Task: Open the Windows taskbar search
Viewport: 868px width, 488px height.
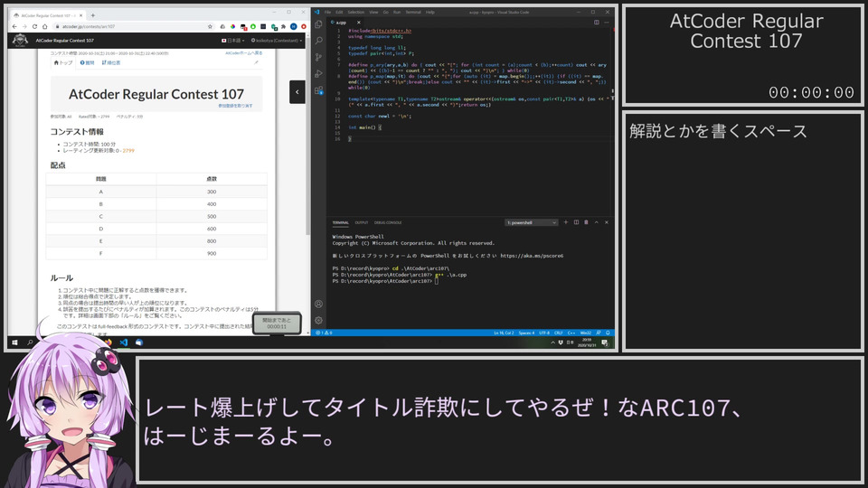Action: [31, 343]
